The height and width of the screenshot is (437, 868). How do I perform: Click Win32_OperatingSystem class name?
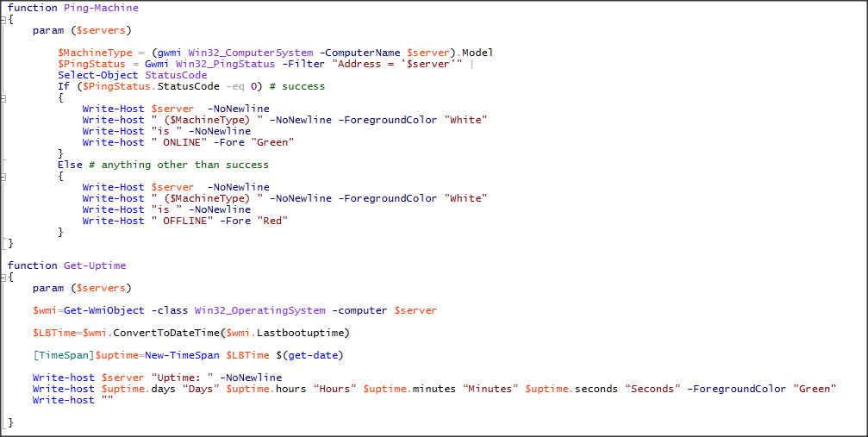coord(259,310)
